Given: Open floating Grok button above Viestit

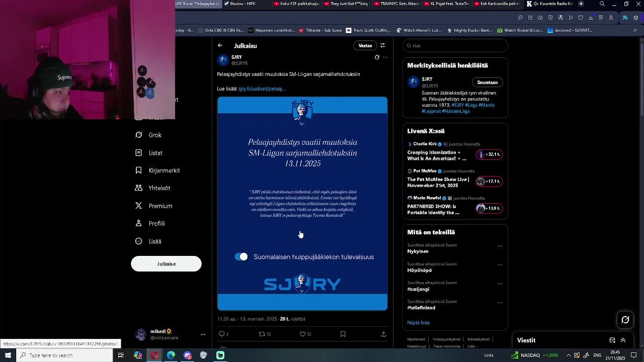Looking at the screenshot, I should (625, 320).
